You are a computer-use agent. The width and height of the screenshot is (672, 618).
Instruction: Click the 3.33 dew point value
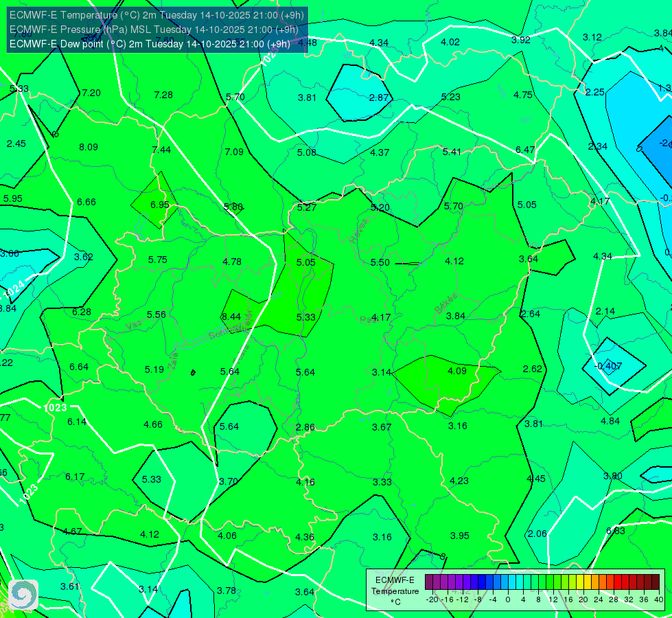[x=382, y=483]
